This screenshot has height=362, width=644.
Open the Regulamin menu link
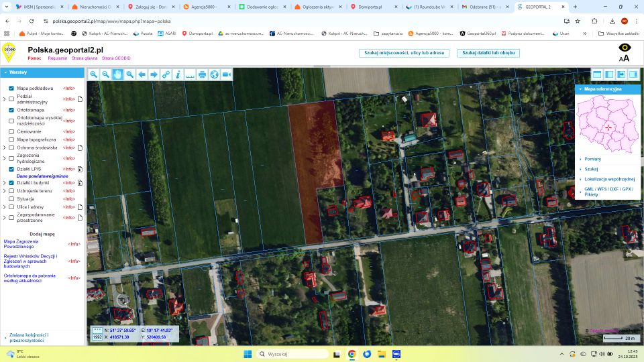click(x=57, y=59)
